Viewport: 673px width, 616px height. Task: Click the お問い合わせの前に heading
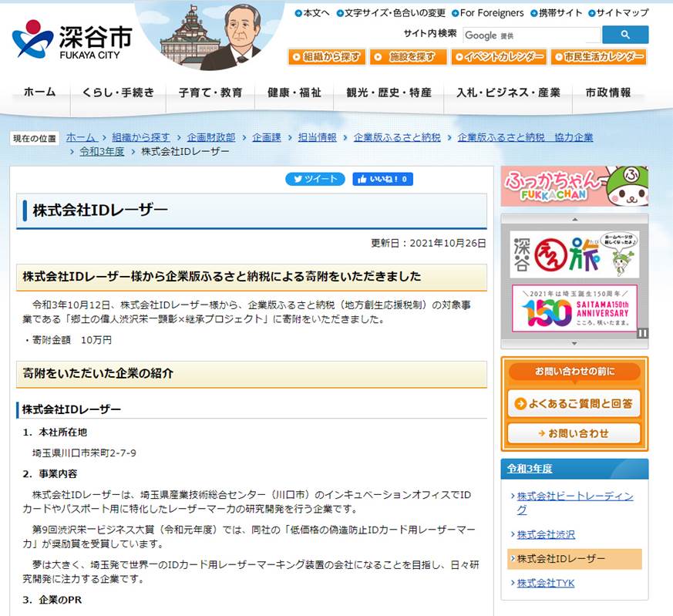tap(575, 372)
